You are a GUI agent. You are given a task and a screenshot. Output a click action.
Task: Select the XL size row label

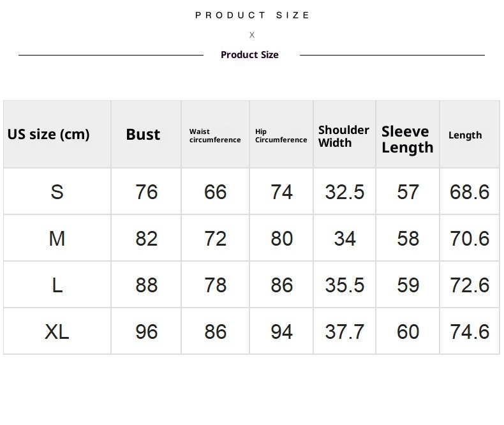pos(57,332)
